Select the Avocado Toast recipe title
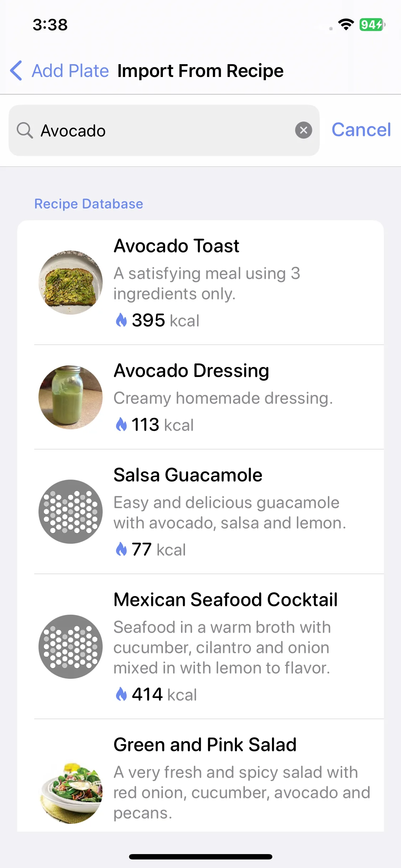Image resolution: width=401 pixels, height=868 pixels. pos(176,246)
